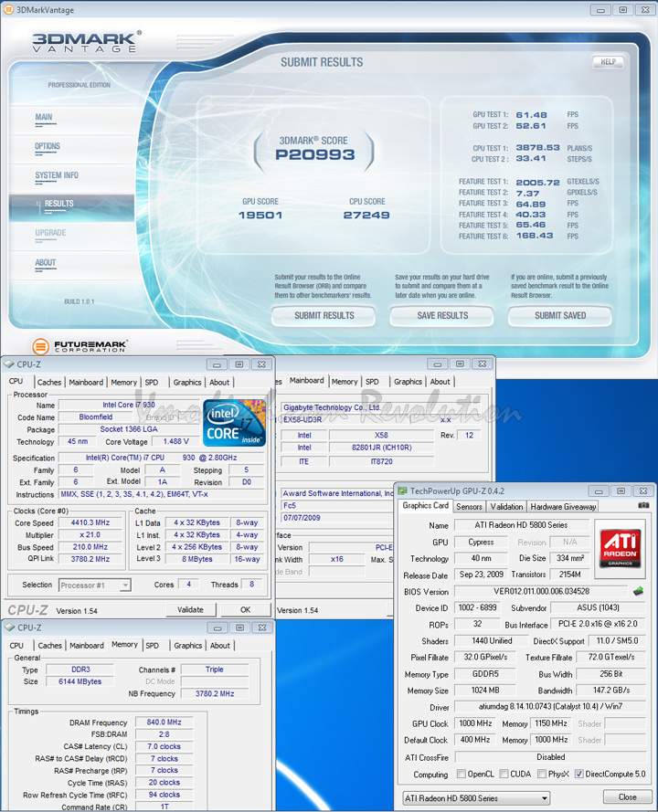Click the P20993 3DMark score
The height and width of the screenshot is (812, 658).
315,154
